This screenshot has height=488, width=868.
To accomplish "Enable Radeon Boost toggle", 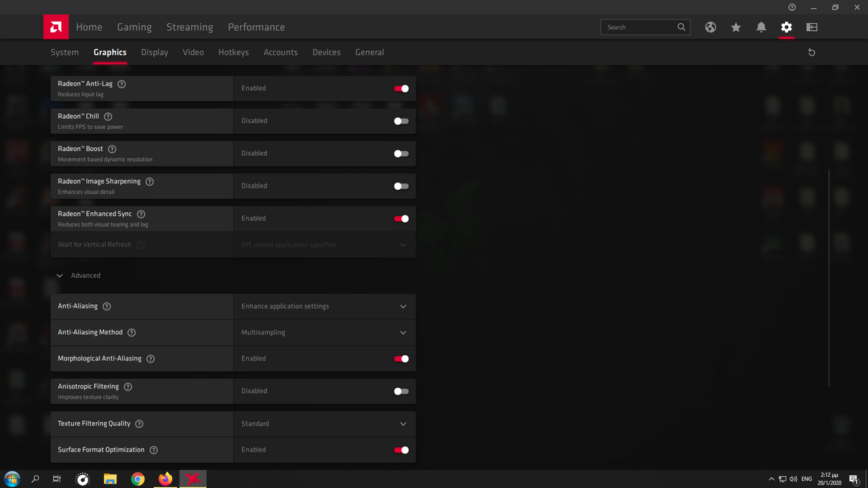I will (x=401, y=153).
